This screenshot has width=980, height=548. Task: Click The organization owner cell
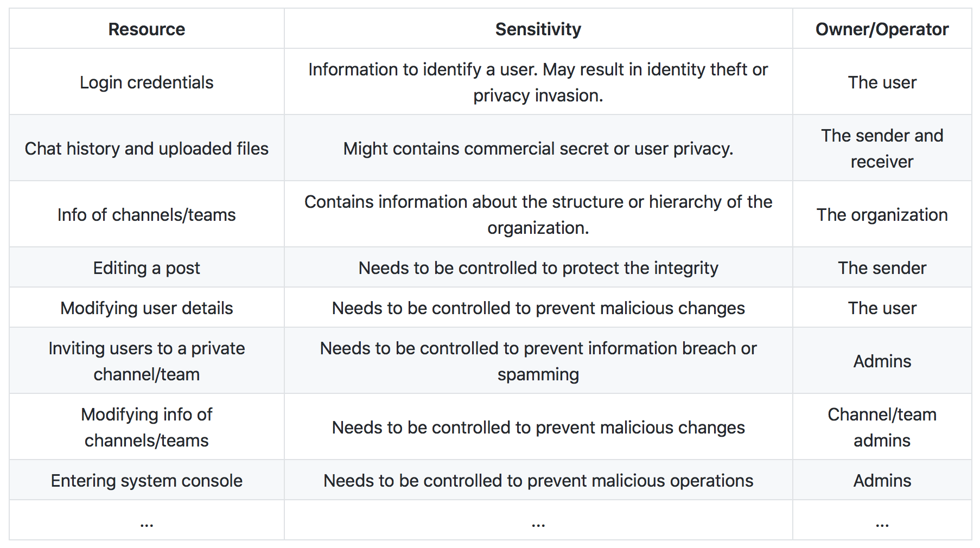(882, 215)
